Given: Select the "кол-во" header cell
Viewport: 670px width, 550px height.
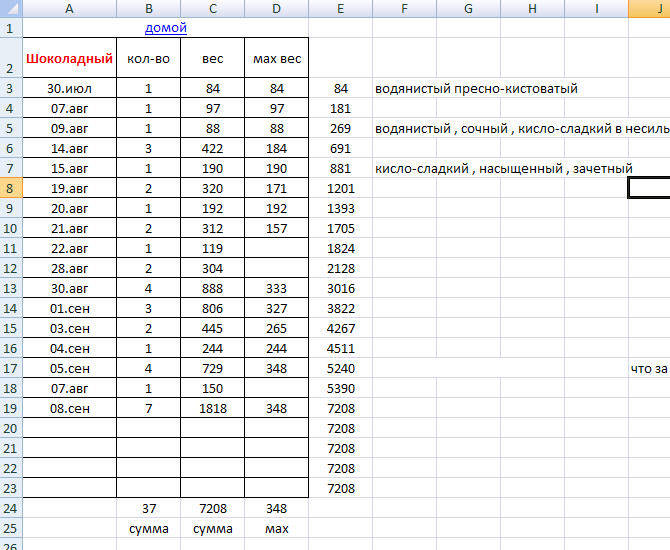Looking at the screenshot, I should [x=148, y=59].
